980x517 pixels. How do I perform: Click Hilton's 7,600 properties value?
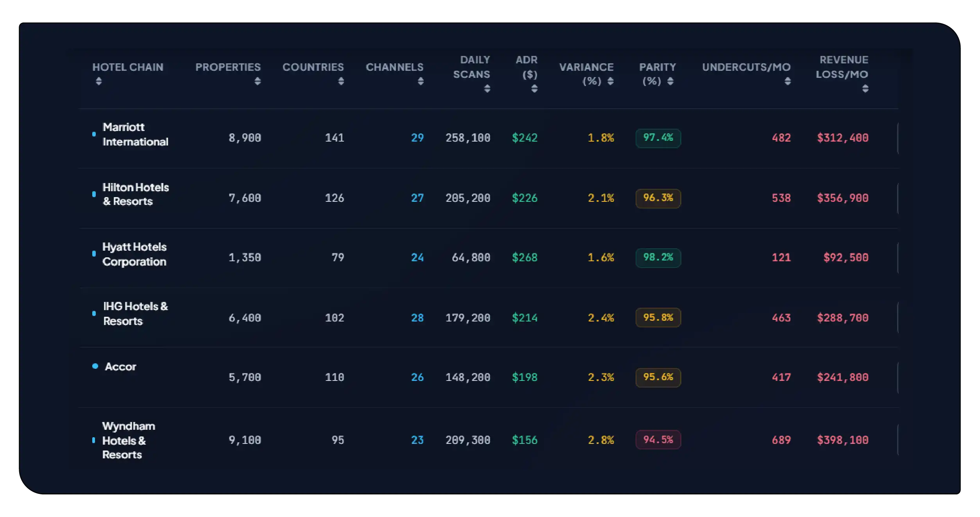[245, 198]
